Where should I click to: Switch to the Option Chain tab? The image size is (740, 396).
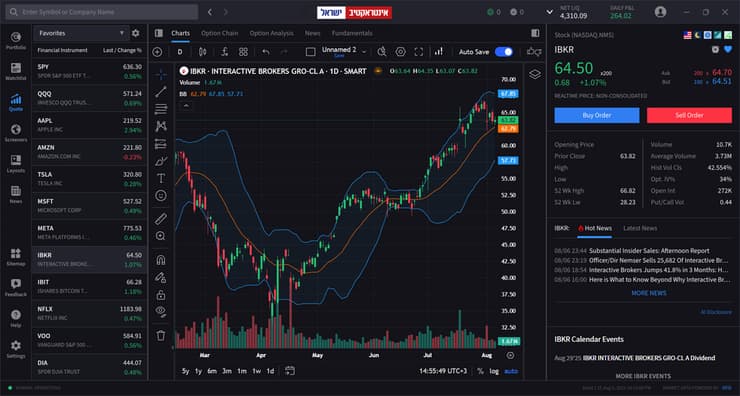(x=219, y=33)
